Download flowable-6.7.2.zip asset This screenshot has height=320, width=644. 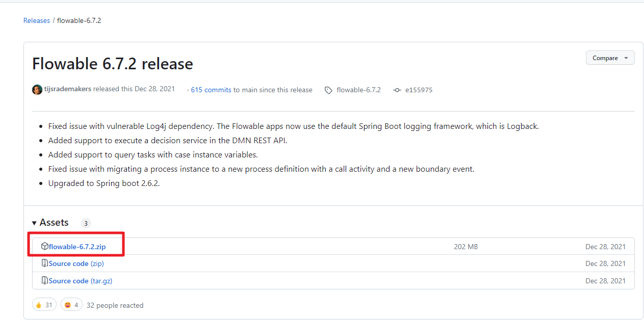coord(78,247)
